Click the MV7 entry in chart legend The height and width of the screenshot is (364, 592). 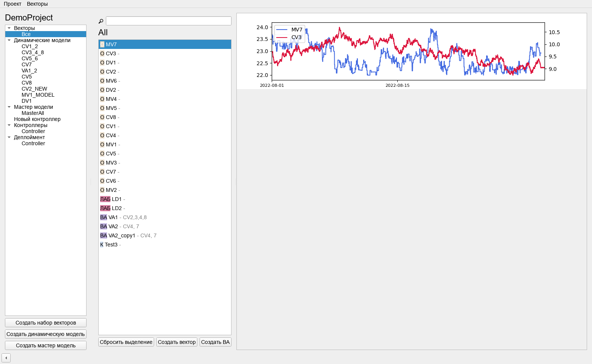coord(289,30)
